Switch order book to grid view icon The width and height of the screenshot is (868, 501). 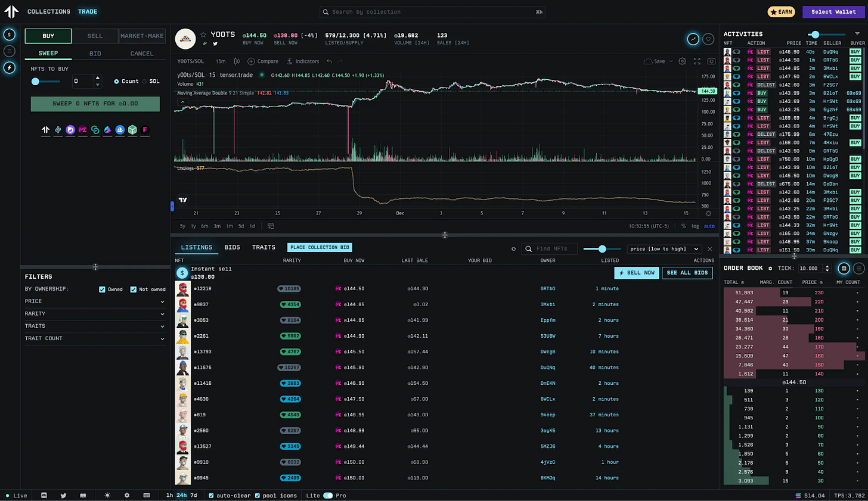tap(844, 269)
